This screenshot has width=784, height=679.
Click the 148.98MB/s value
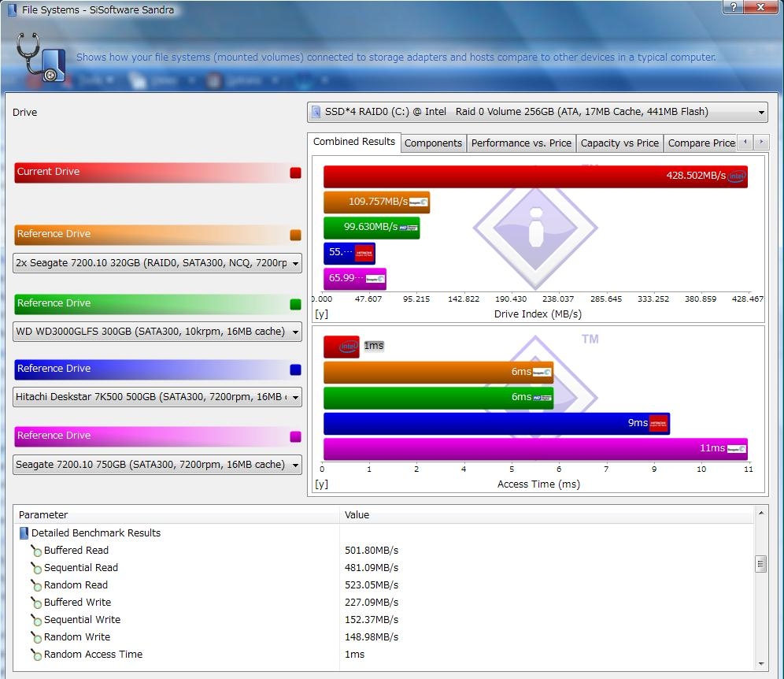[372, 637]
